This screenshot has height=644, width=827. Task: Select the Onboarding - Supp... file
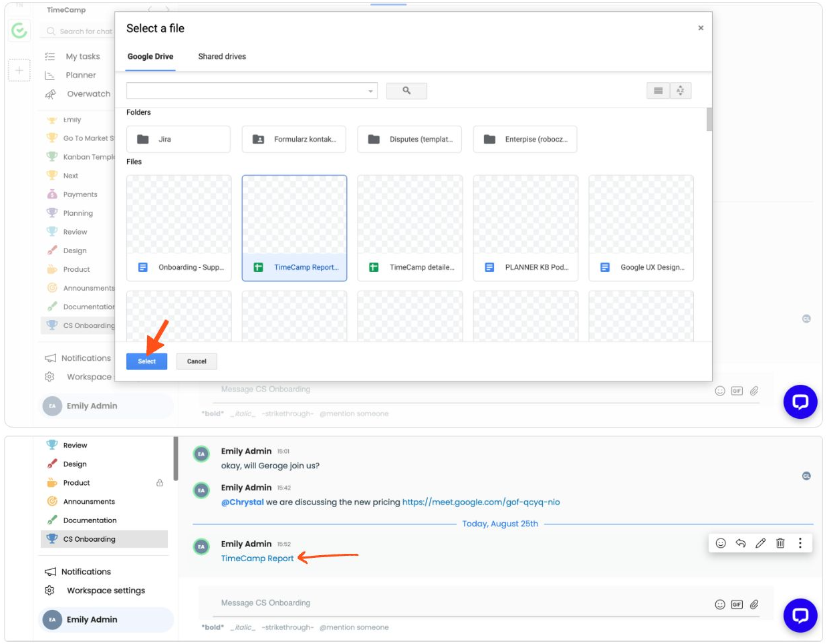coord(179,228)
